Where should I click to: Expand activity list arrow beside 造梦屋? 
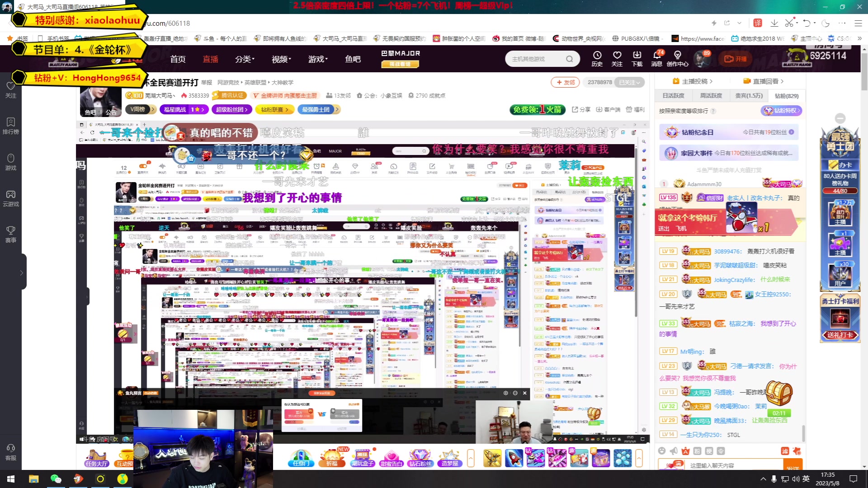point(471,458)
